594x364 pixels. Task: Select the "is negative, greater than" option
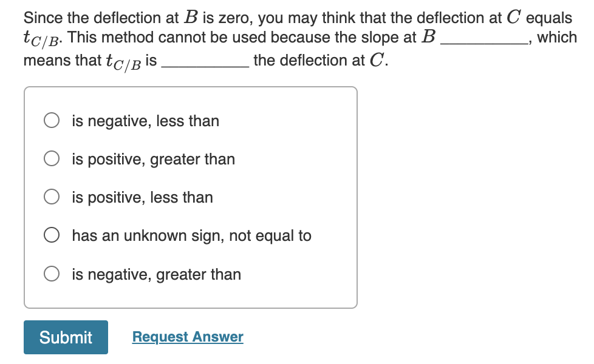52,274
